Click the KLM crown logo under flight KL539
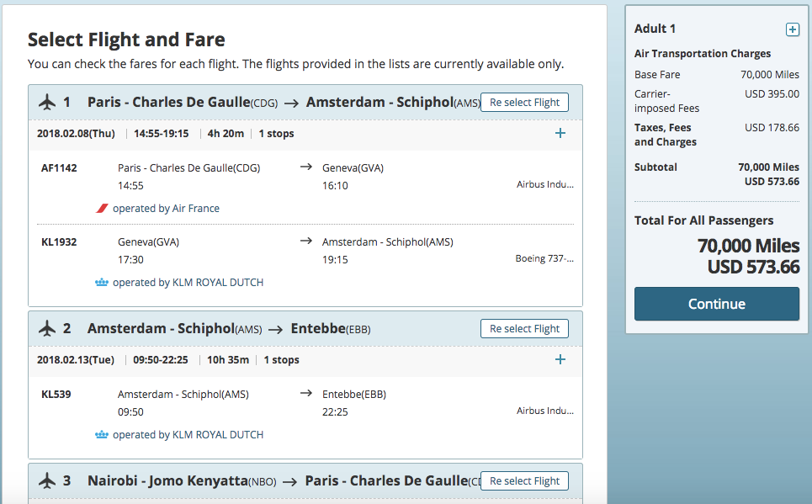The width and height of the screenshot is (812, 504). 103,435
